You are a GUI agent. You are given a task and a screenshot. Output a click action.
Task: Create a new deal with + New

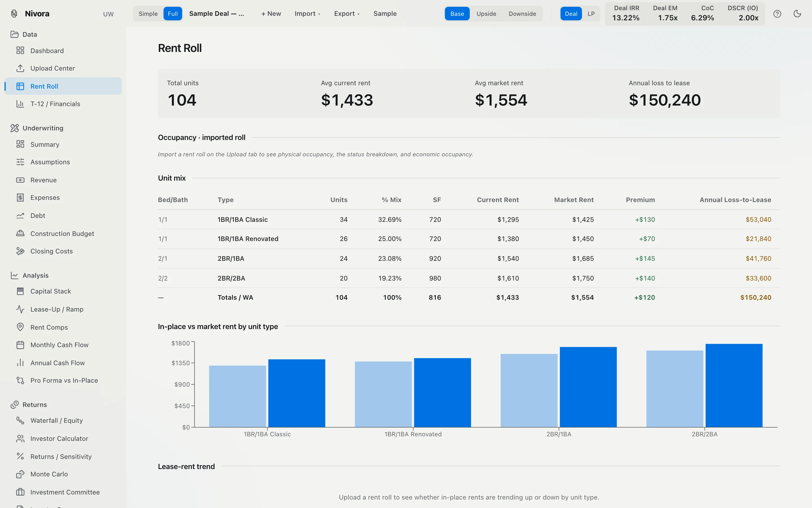point(271,14)
